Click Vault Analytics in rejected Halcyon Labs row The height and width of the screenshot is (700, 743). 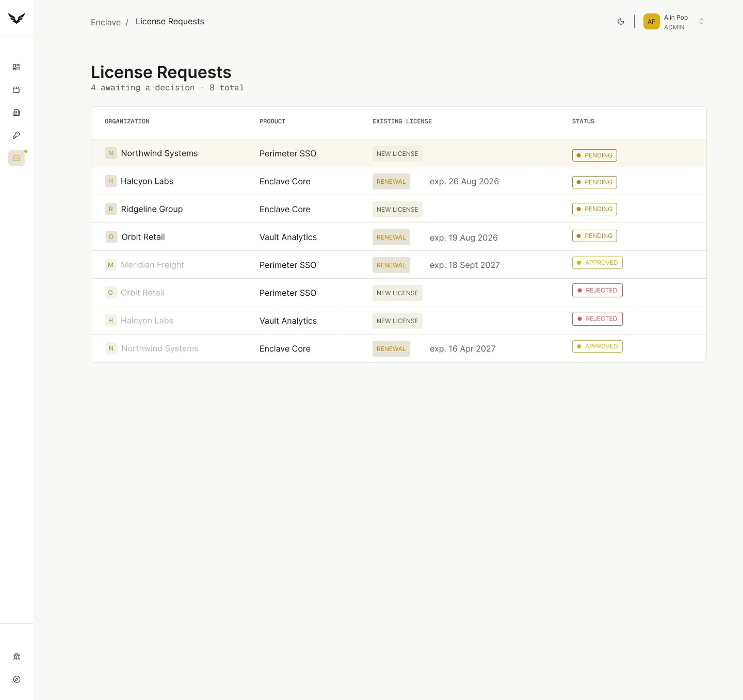[x=288, y=321]
